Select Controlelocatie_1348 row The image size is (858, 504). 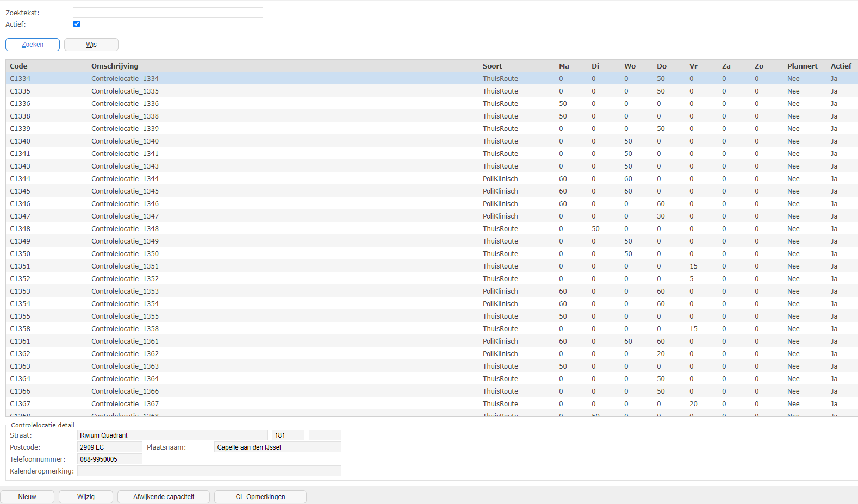[432, 229]
